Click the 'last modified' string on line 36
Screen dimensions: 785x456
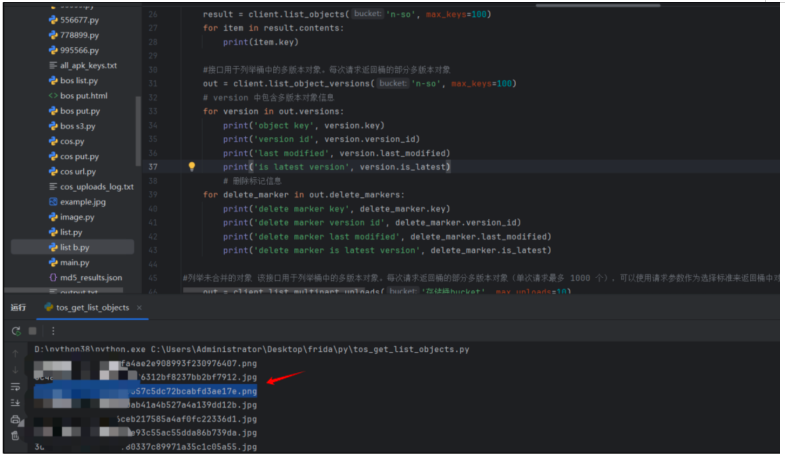pyautogui.click(x=292, y=153)
